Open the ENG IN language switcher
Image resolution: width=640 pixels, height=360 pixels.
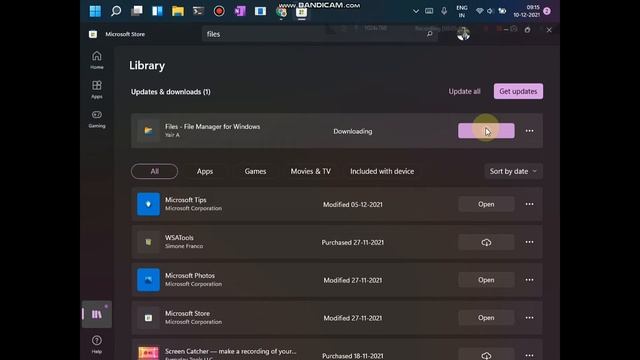coord(462,11)
